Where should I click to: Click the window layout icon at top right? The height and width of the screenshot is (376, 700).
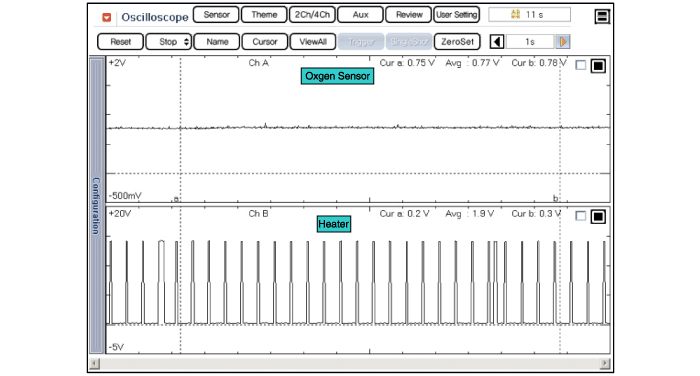coord(602,17)
